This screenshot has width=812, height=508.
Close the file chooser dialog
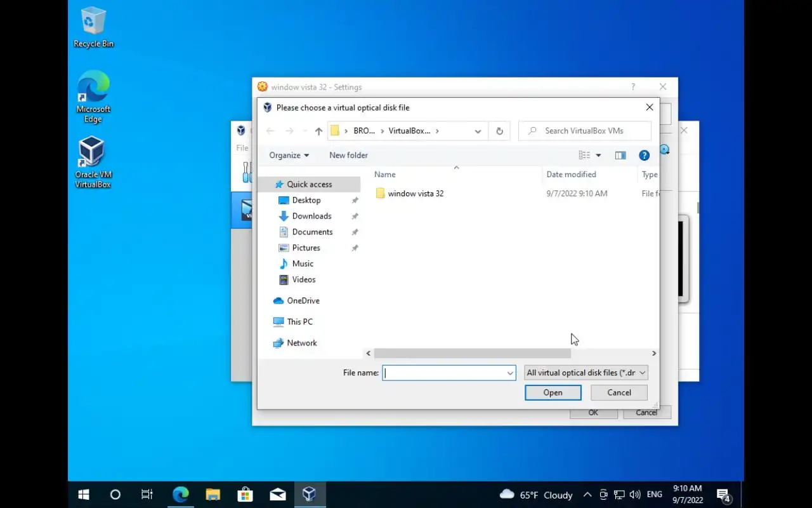coord(649,108)
